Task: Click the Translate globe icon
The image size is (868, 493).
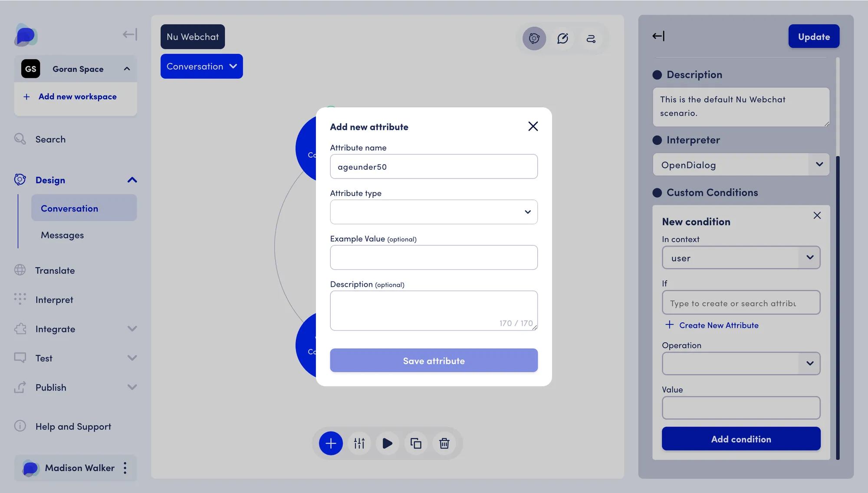Action: point(20,270)
